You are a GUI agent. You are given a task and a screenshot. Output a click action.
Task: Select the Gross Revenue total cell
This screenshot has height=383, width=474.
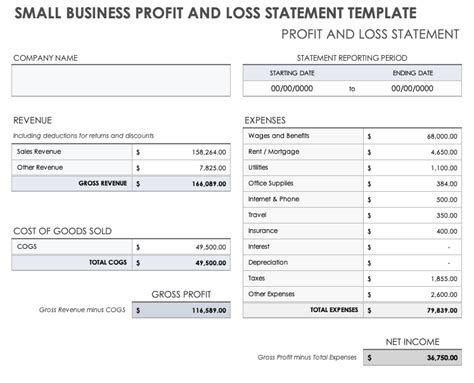coord(181,184)
